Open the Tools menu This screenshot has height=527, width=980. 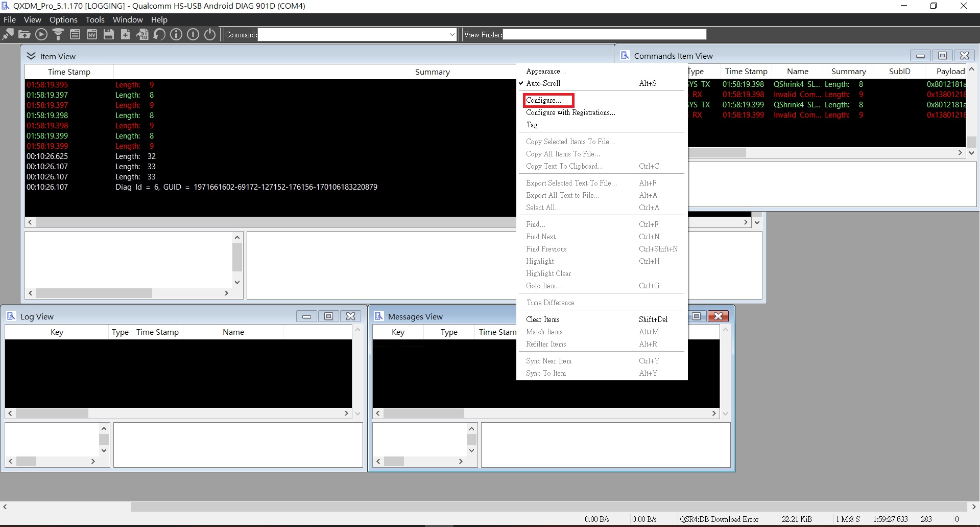94,20
